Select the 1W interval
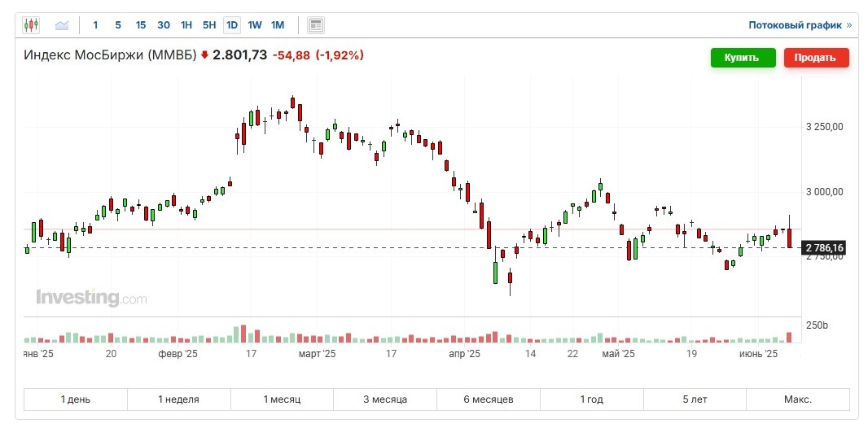Viewport: 868px width, 432px height. coord(255,25)
